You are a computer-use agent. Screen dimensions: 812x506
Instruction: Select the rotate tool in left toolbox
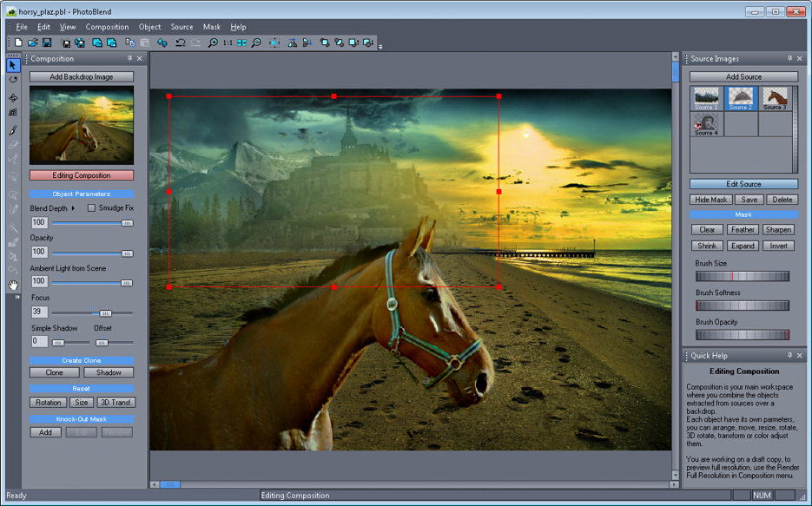[x=13, y=80]
